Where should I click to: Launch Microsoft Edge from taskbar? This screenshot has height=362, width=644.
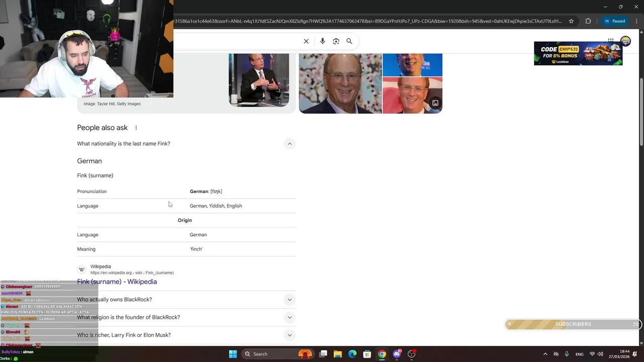[x=352, y=354]
